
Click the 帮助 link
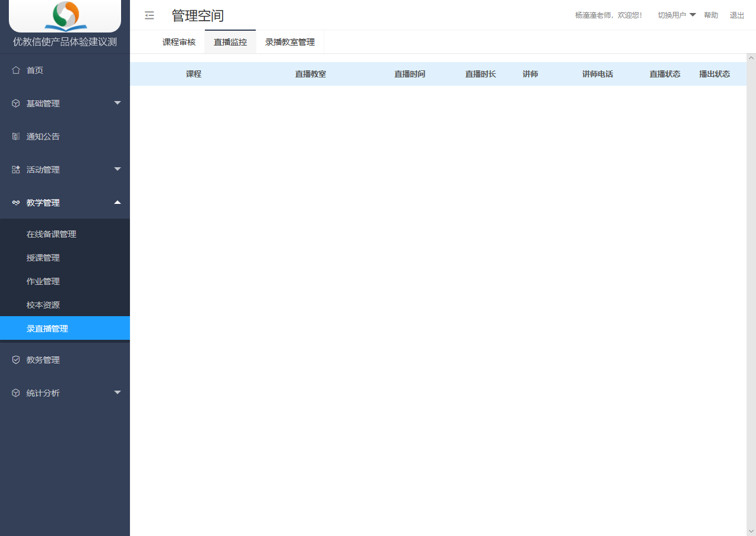[x=711, y=15]
